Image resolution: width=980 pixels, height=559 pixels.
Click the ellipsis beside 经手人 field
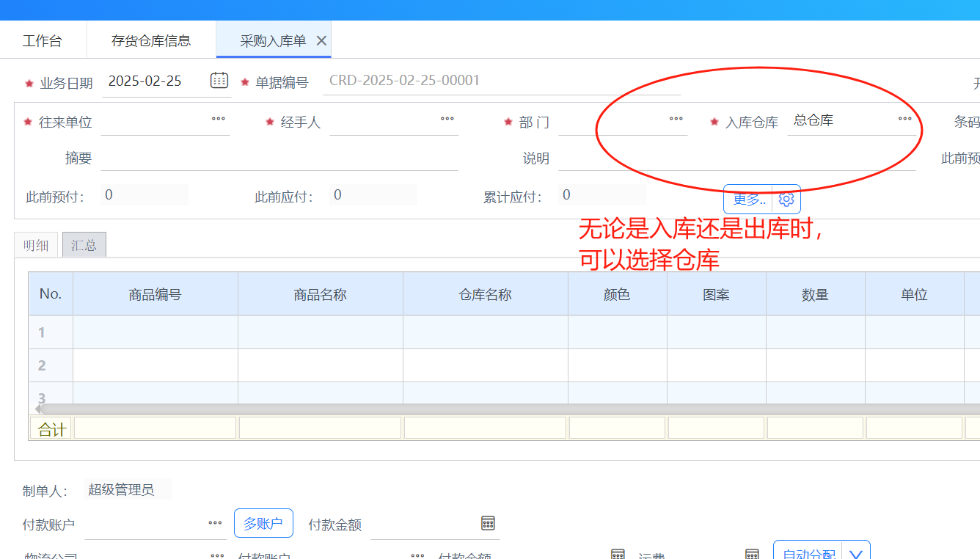pyautogui.click(x=447, y=119)
